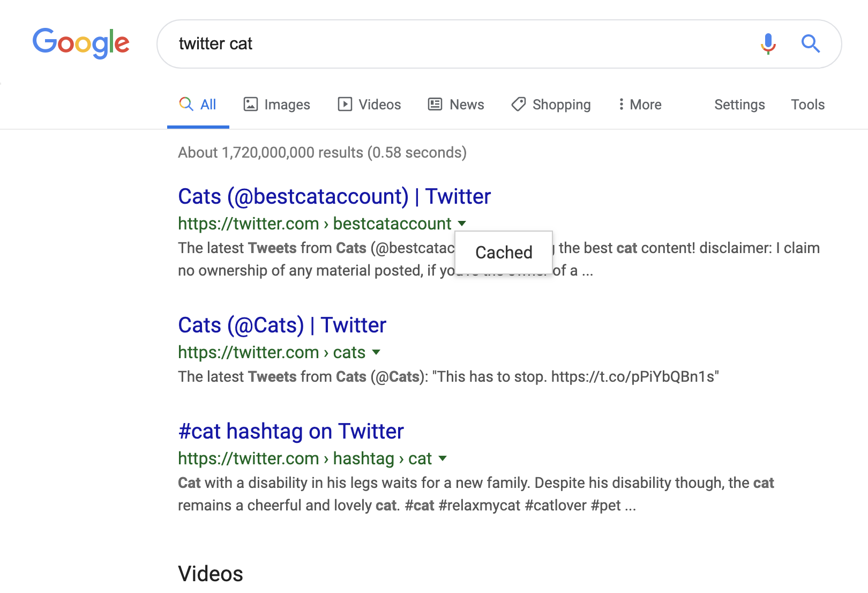The height and width of the screenshot is (593, 868).
Task: Click the News tab newspaper icon
Action: click(435, 104)
